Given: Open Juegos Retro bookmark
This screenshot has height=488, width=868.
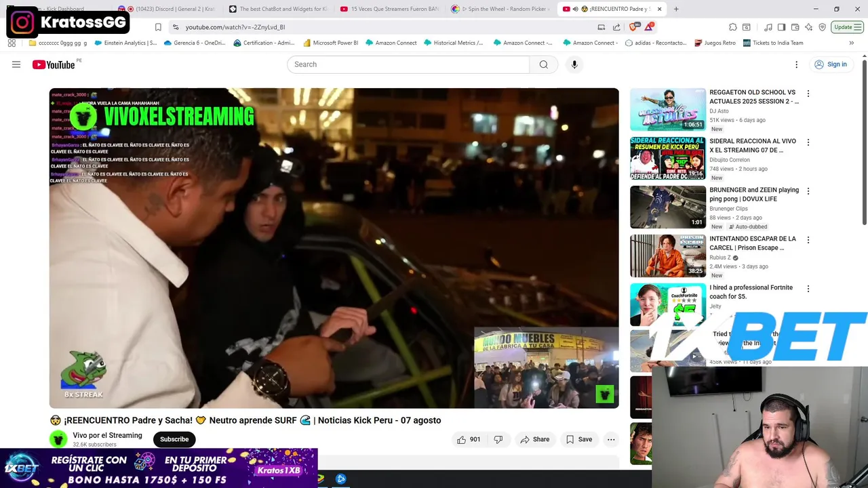Looking at the screenshot, I should [x=715, y=43].
